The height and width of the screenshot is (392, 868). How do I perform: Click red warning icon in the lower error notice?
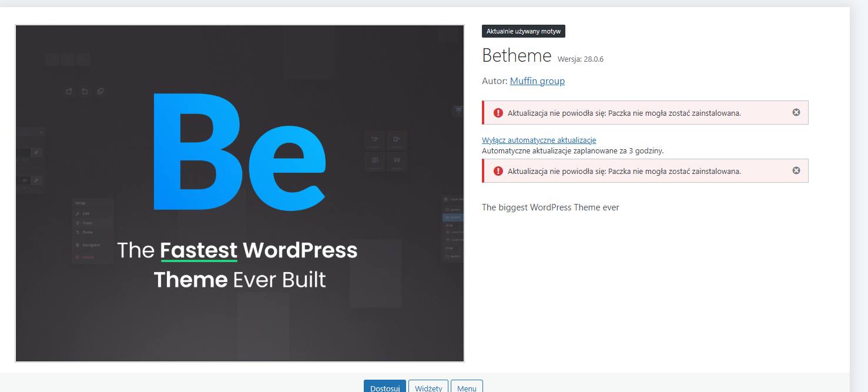[498, 171]
